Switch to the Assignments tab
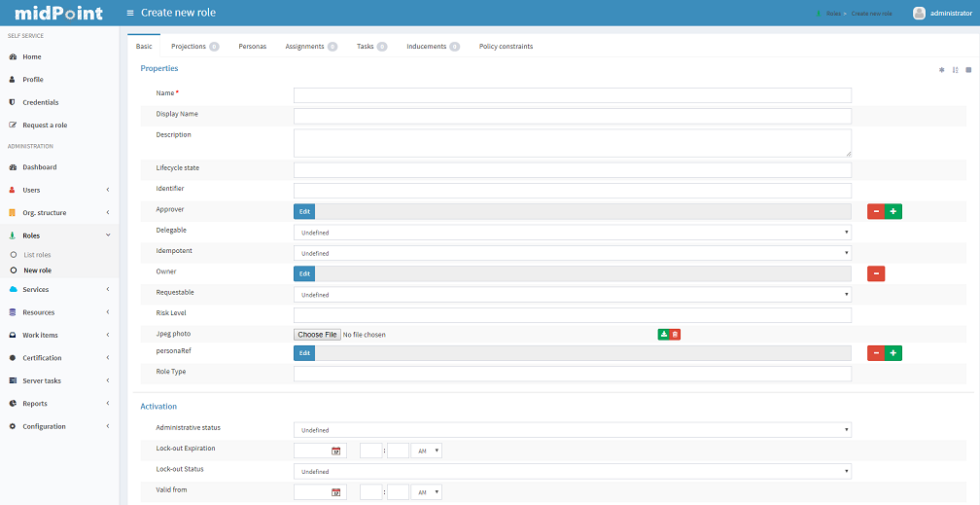 pyautogui.click(x=304, y=47)
